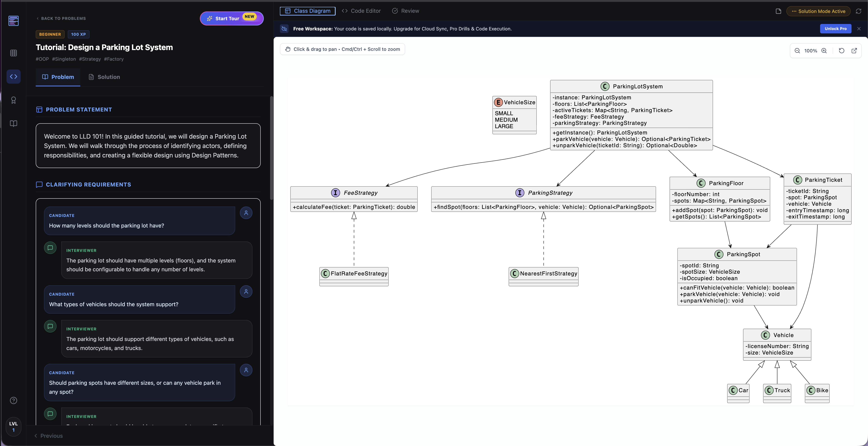Click the 100 XP badge
The width and height of the screenshot is (868, 446).
pyautogui.click(x=79, y=34)
